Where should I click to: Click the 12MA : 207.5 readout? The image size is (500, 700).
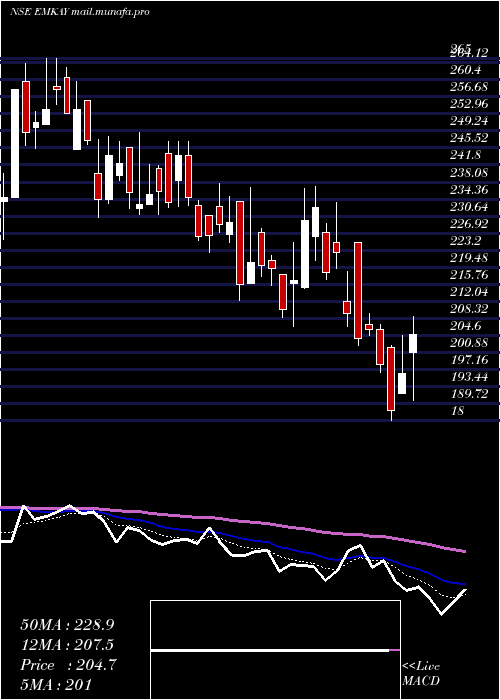coord(67,645)
